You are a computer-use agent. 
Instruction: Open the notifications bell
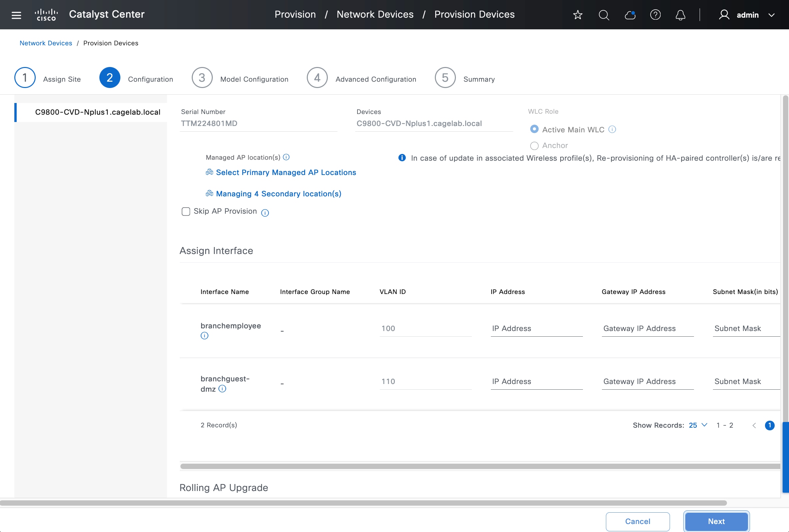click(x=680, y=15)
